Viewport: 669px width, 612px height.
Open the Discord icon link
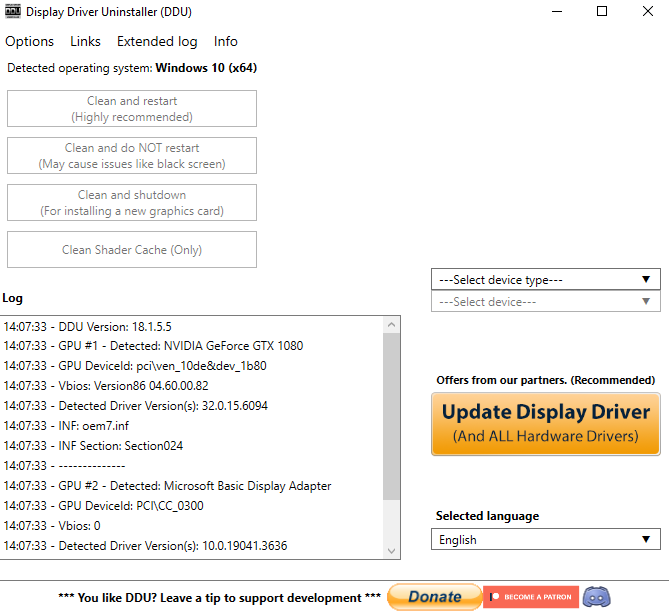(x=596, y=597)
